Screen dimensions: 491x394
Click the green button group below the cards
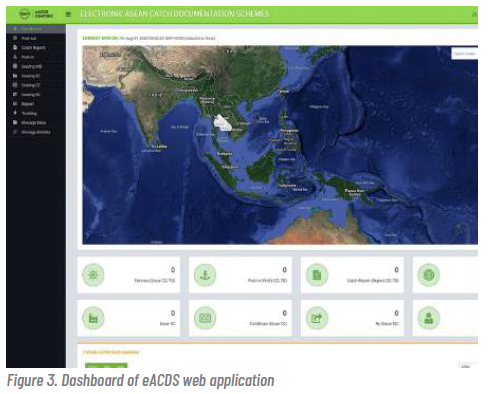point(106,365)
